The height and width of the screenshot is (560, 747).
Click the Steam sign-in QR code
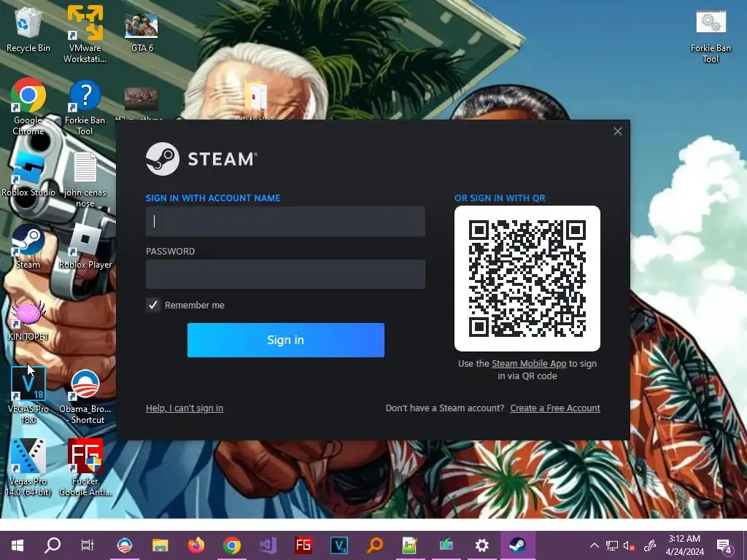pos(527,279)
